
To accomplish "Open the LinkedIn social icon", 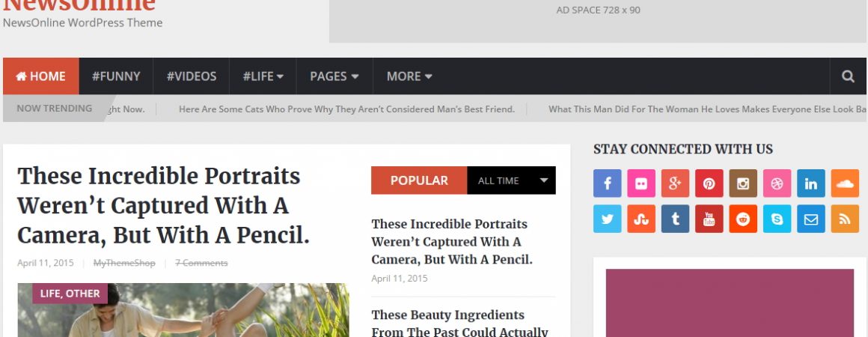I will [811, 183].
